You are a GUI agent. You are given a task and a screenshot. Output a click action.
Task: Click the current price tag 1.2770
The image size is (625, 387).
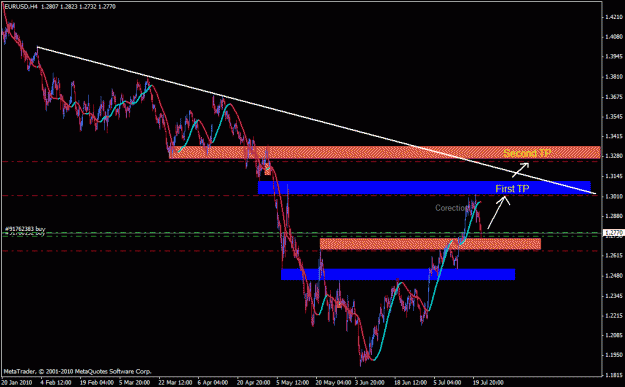click(x=613, y=232)
